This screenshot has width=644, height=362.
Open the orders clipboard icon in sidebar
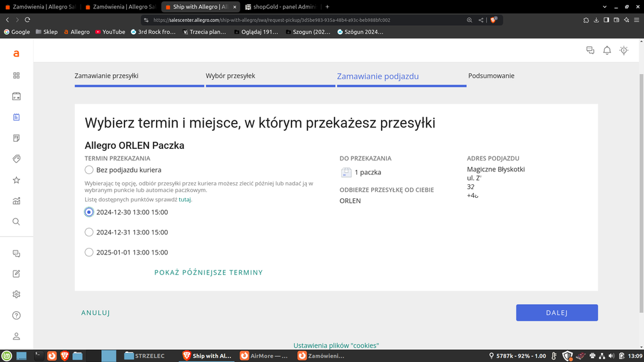pyautogui.click(x=16, y=117)
